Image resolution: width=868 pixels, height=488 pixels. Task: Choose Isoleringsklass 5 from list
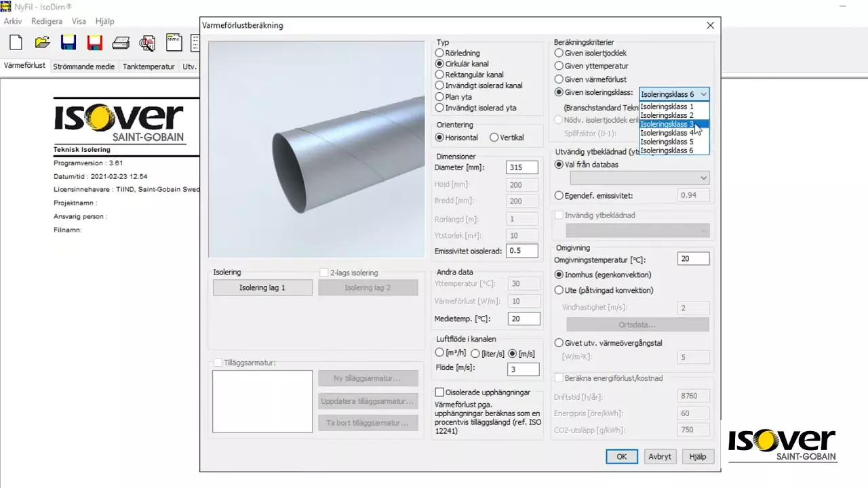[x=674, y=142]
